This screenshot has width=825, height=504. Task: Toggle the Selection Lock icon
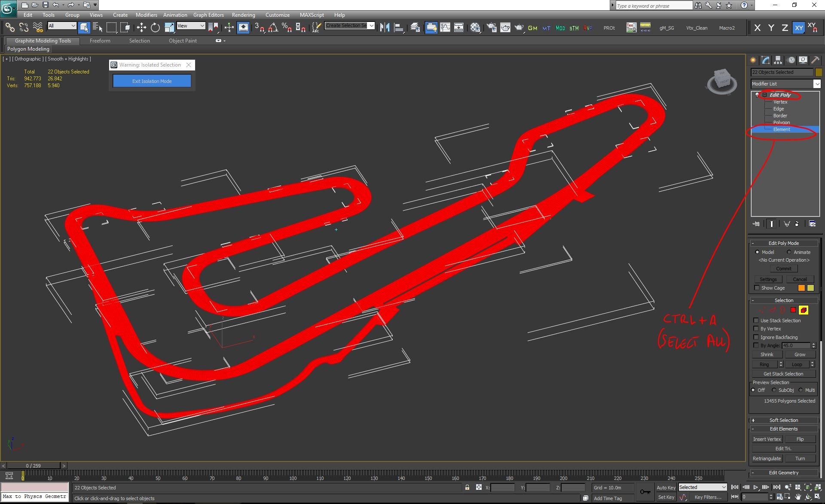(x=467, y=487)
